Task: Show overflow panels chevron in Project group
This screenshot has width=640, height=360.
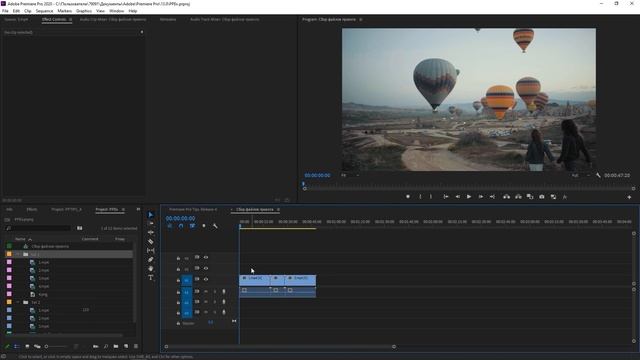Action: [138, 209]
